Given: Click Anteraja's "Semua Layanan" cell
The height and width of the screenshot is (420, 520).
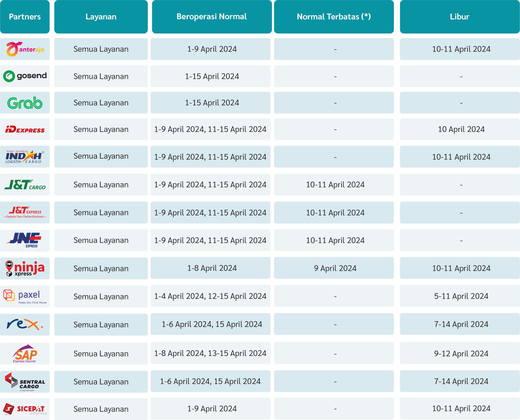Looking at the screenshot, I should coord(101,49).
